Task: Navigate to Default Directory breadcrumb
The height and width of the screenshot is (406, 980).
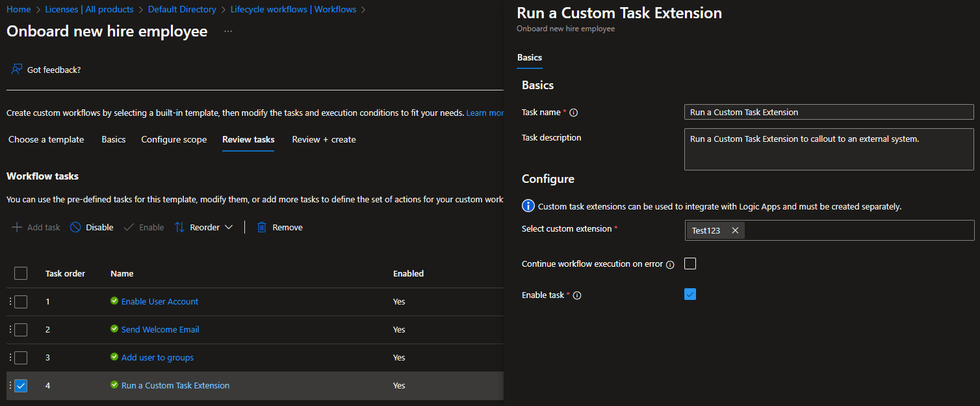Action: coord(182,10)
